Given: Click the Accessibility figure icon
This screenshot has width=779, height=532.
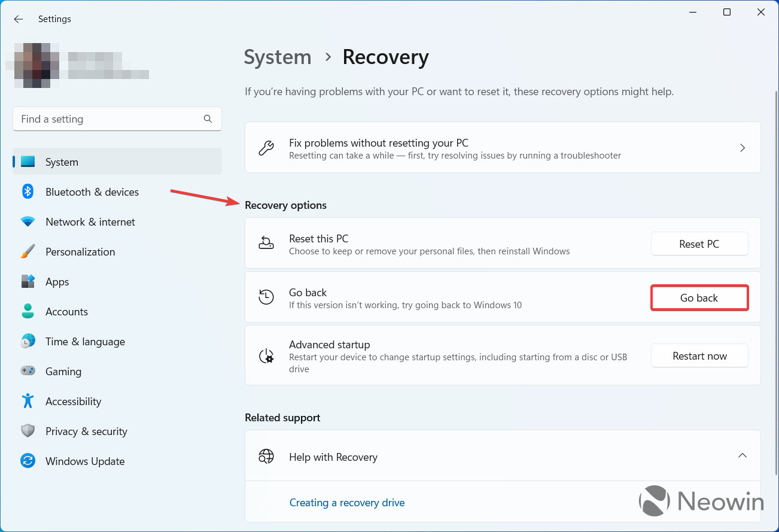Looking at the screenshot, I should tap(28, 401).
